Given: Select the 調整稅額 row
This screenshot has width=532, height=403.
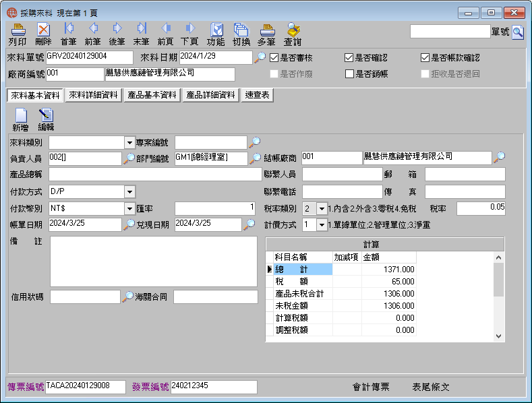Looking at the screenshot, I should click(x=341, y=330).
